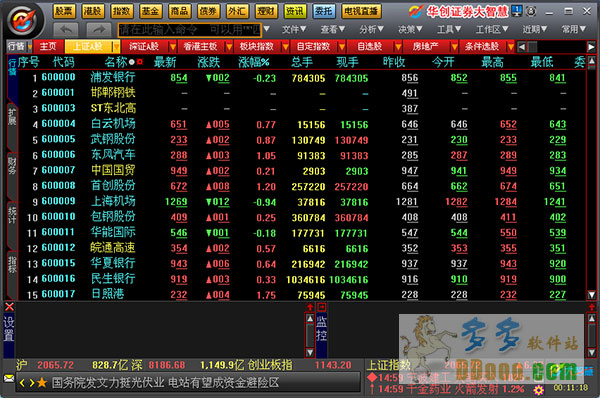Click red up arrow above left panel scrollbar

310,307
